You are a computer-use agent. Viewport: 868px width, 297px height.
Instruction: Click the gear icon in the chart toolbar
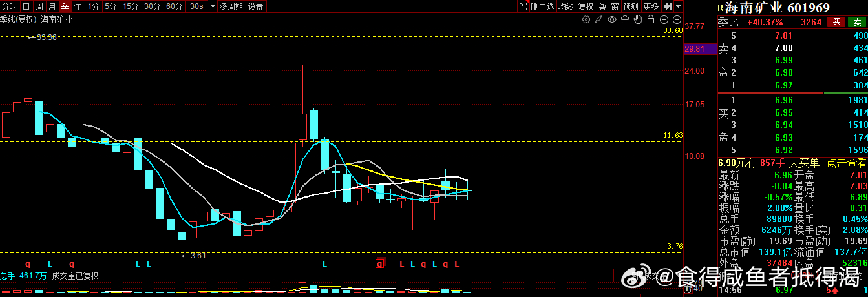[587, 19]
